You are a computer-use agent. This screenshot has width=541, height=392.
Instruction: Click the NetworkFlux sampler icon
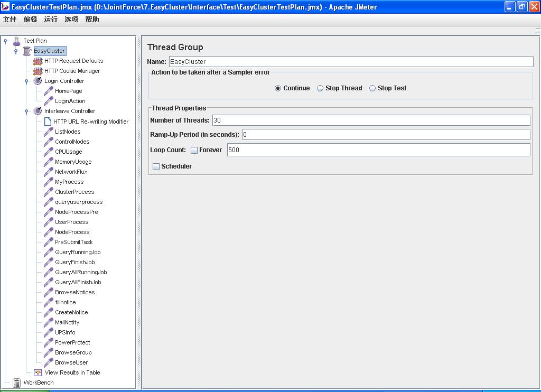point(48,172)
